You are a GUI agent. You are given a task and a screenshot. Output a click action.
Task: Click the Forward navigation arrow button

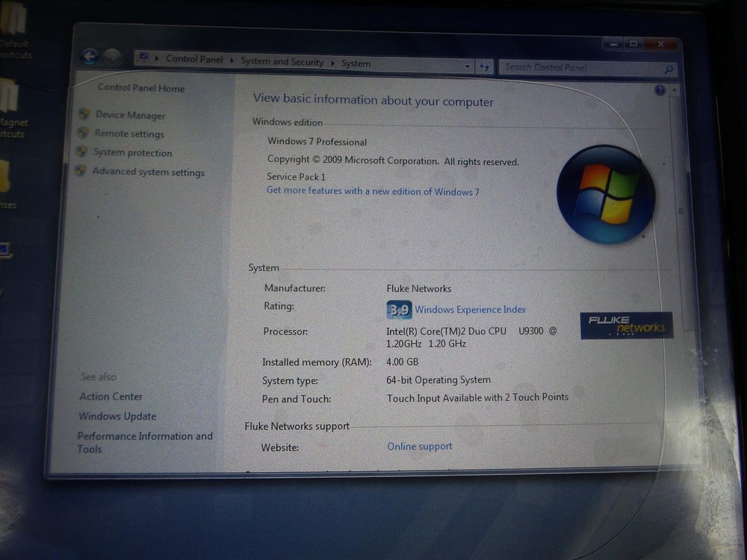(112, 57)
